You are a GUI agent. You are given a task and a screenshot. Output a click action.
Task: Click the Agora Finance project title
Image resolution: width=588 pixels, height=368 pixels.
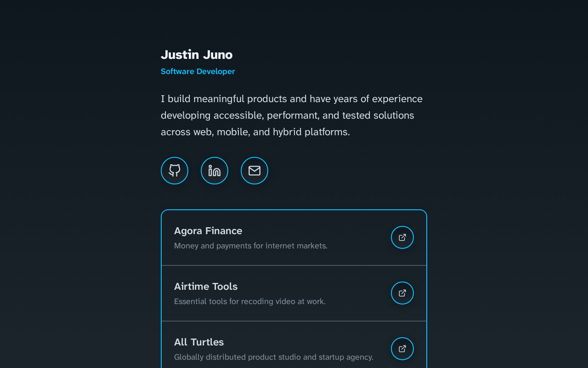click(x=208, y=231)
